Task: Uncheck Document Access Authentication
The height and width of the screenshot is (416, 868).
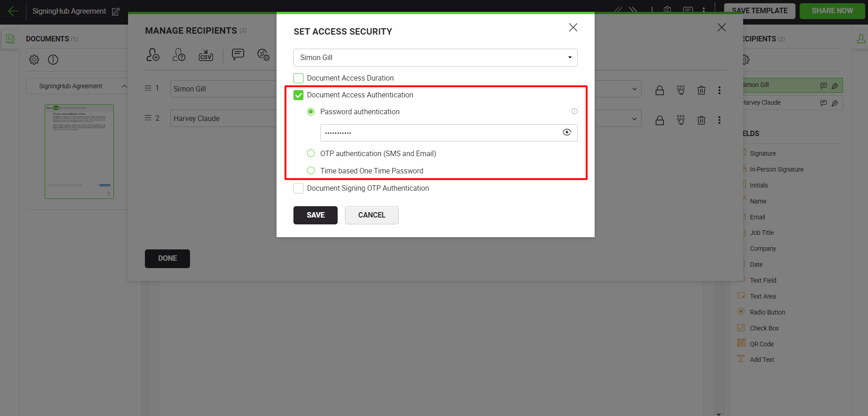Action: pos(298,95)
